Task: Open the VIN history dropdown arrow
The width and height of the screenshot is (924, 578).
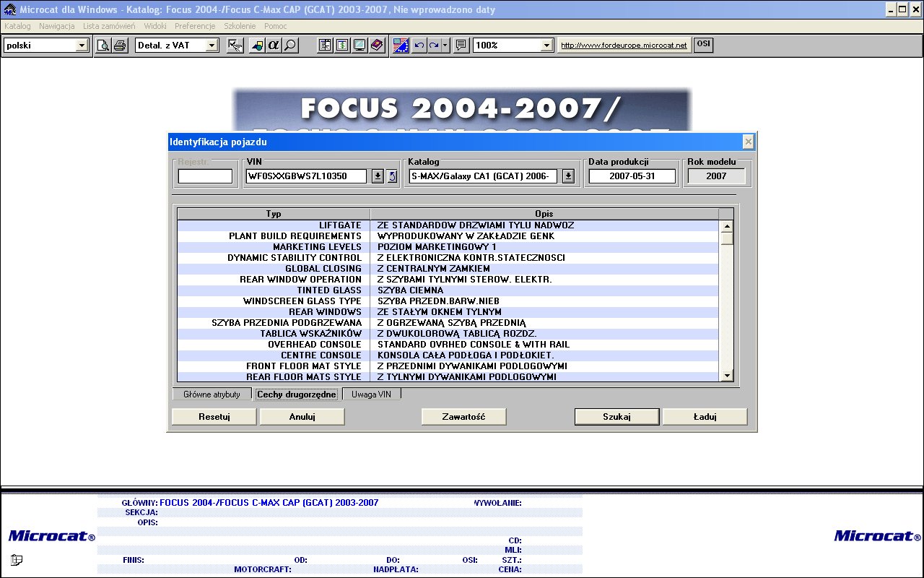Action: tap(378, 176)
